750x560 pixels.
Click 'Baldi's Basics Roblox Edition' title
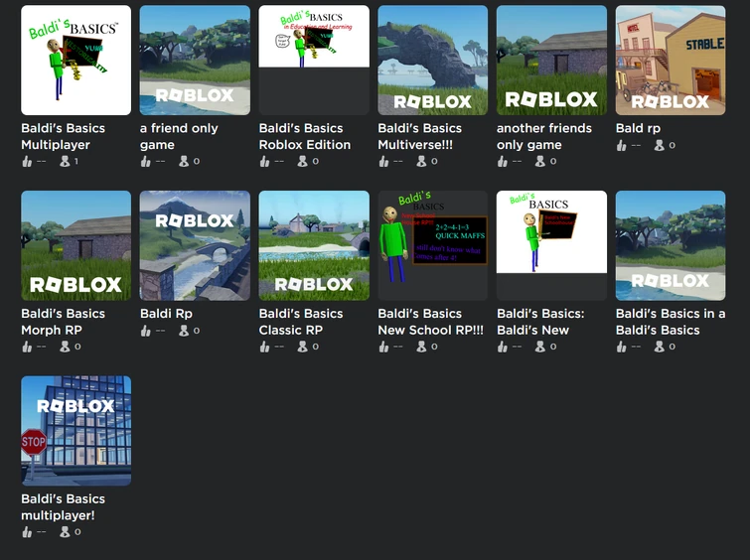click(305, 136)
